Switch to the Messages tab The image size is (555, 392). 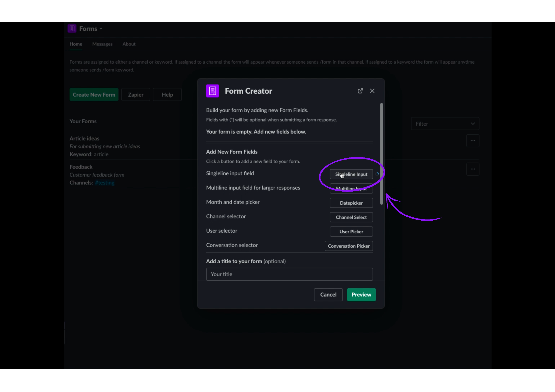(102, 44)
